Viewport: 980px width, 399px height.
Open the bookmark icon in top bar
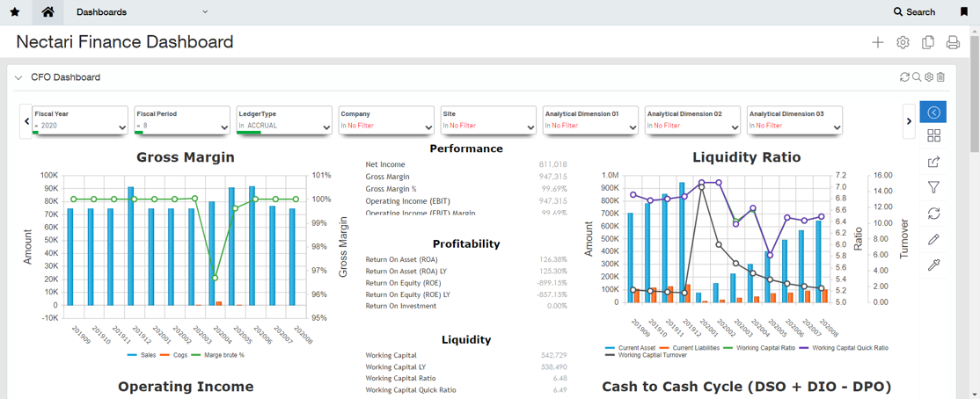pyautogui.click(x=964, y=11)
